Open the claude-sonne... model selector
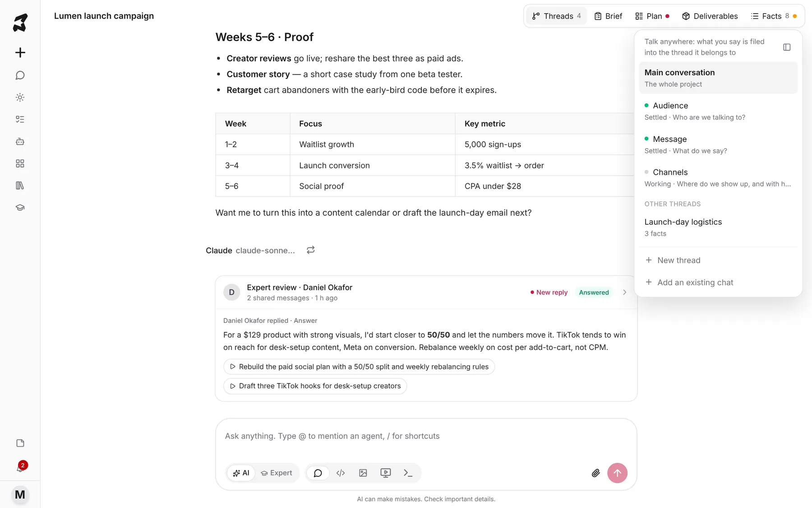812x508 pixels. pos(265,251)
